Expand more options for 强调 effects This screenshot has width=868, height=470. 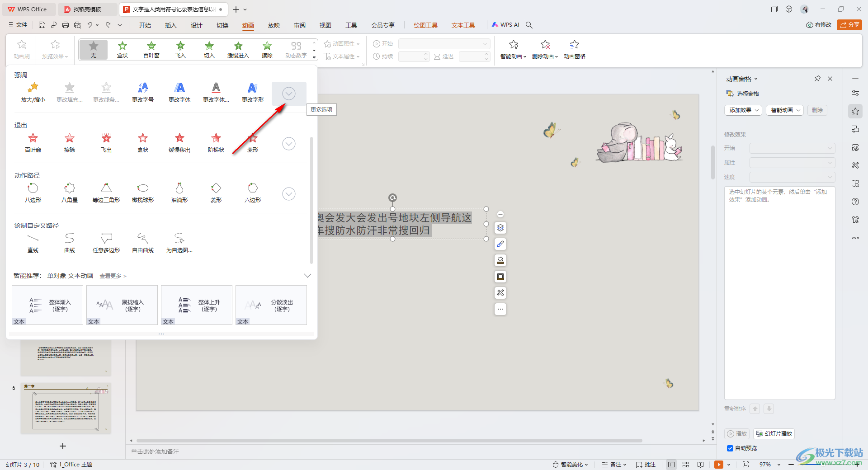[x=289, y=94]
